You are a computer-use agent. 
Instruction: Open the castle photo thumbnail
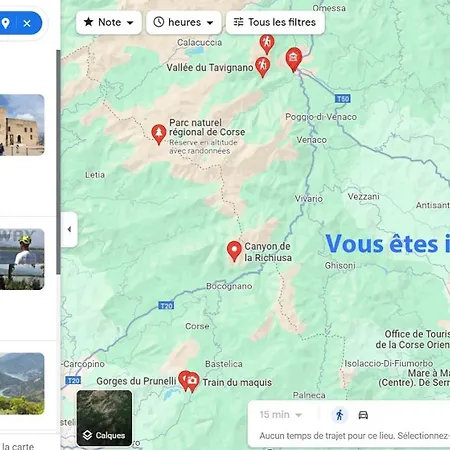(22, 125)
